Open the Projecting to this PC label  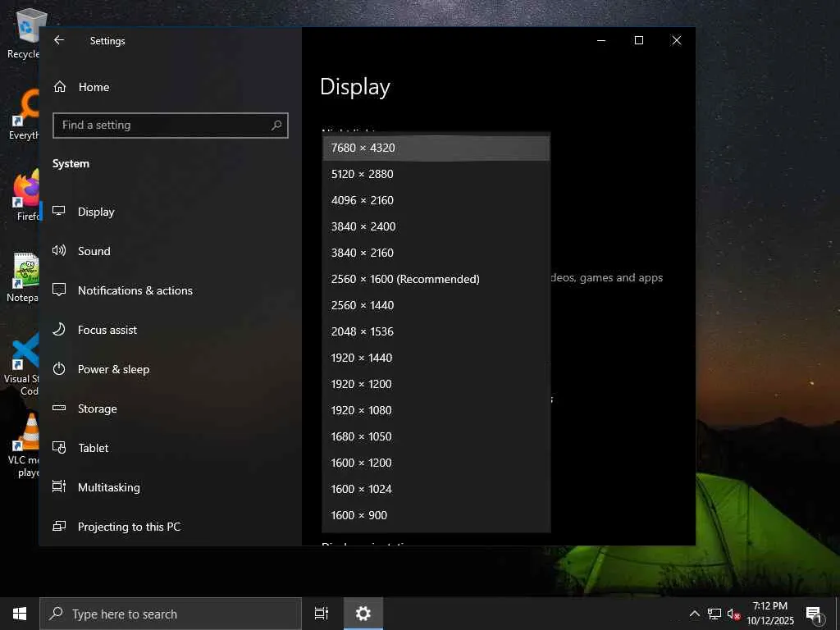point(129,527)
